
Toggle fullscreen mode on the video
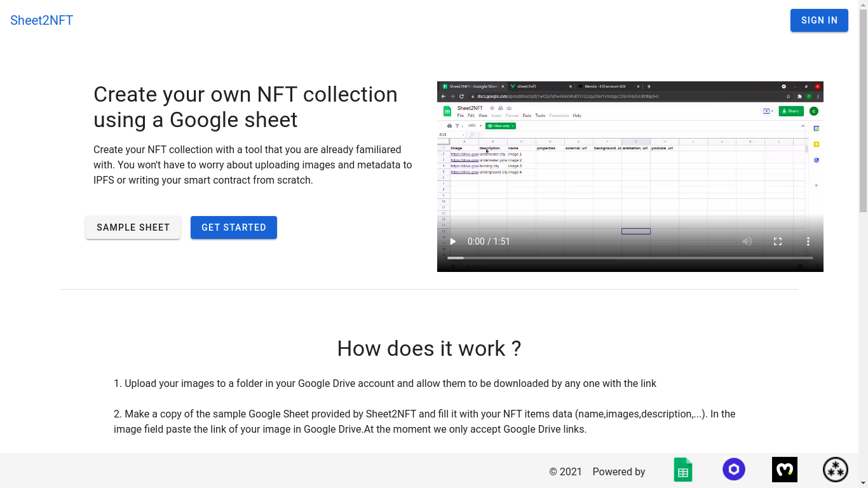pos(778,241)
